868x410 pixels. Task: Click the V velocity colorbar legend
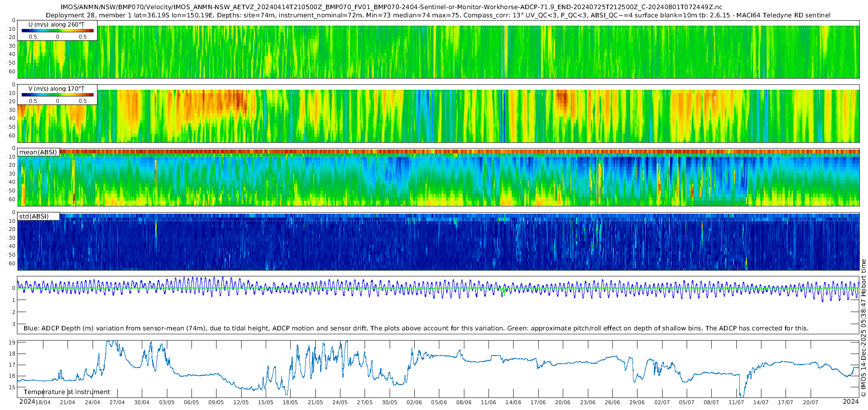click(x=57, y=95)
